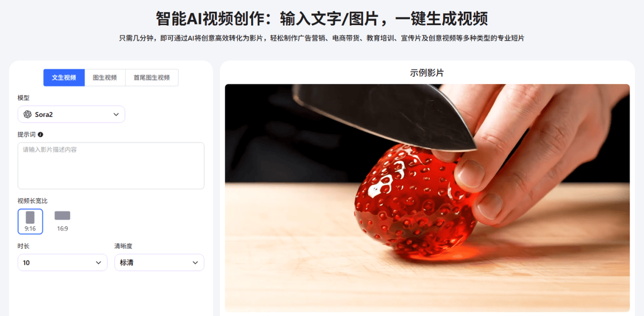Open the 模型 dropdown showing Sora2
The image size is (644, 316).
71,114
